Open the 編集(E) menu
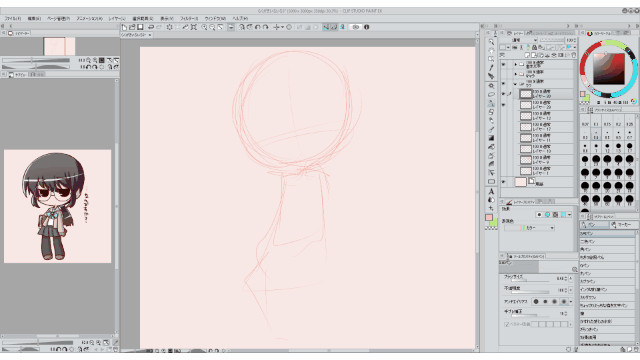The height and width of the screenshot is (360, 640). tap(34, 18)
